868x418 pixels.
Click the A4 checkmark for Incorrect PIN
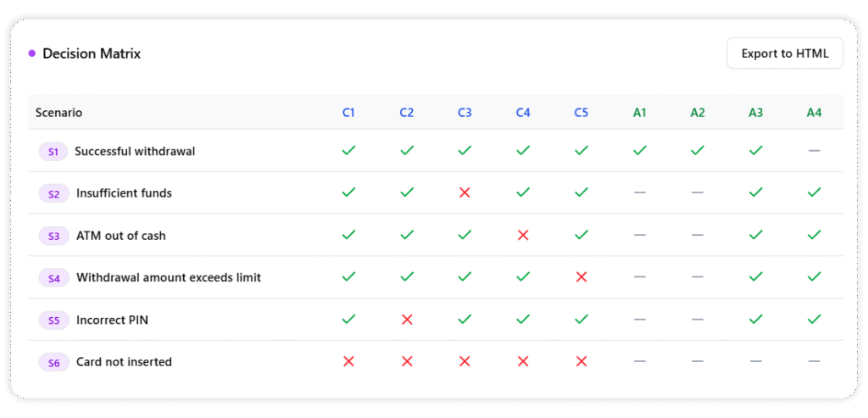[814, 320]
